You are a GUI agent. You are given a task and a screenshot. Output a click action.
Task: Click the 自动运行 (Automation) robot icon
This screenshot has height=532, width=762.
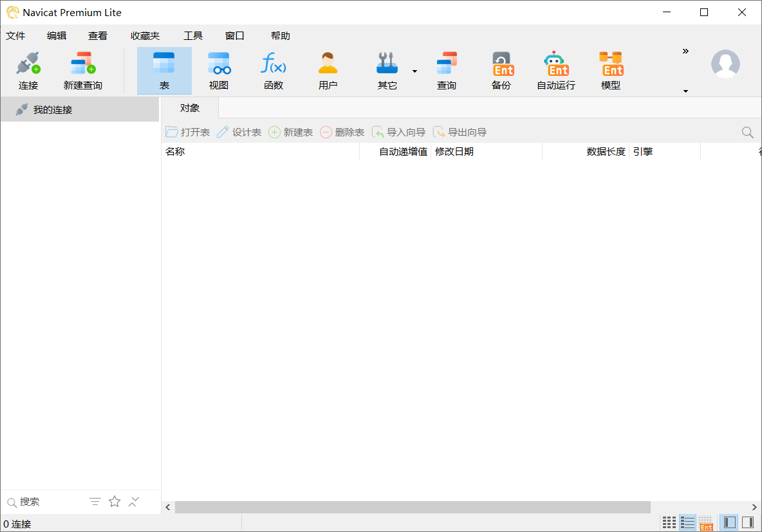[x=556, y=64]
